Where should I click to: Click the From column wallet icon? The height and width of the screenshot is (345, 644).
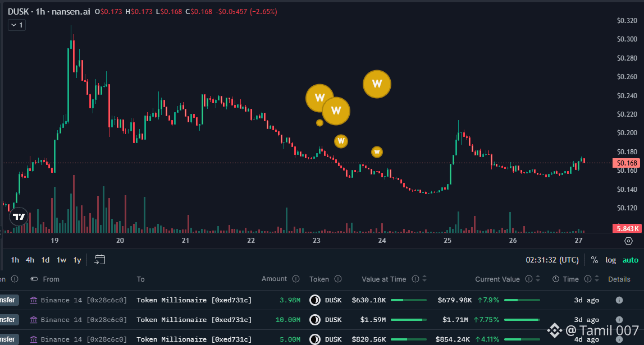click(34, 279)
